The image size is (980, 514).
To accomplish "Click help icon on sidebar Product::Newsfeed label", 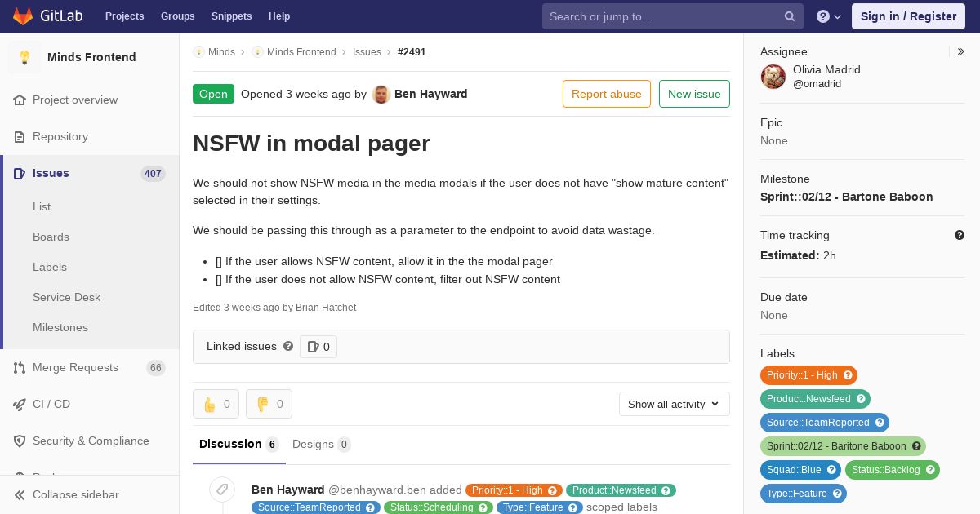I will (861, 399).
